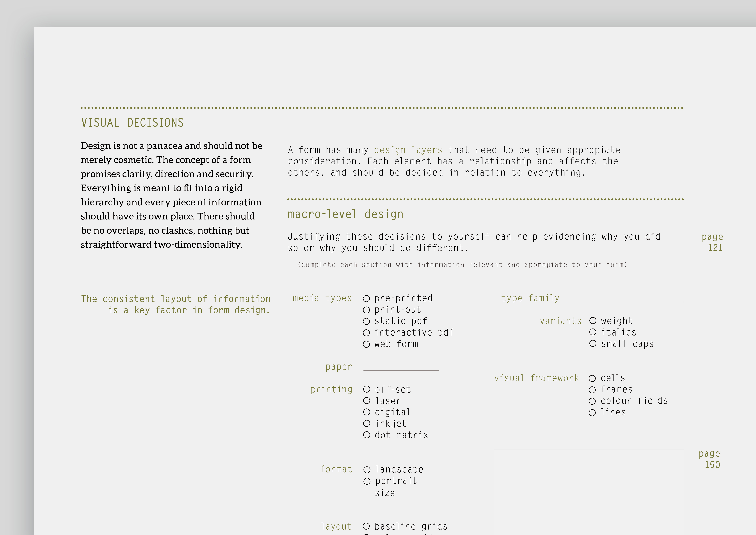Choose laser printing circle
Image resolution: width=756 pixels, height=535 pixels.
(x=366, y=401)
